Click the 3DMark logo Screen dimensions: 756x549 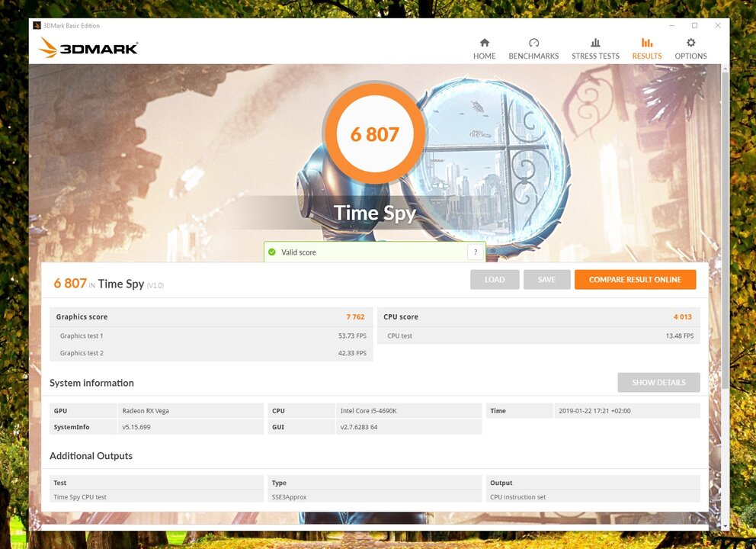click(88, 48)
